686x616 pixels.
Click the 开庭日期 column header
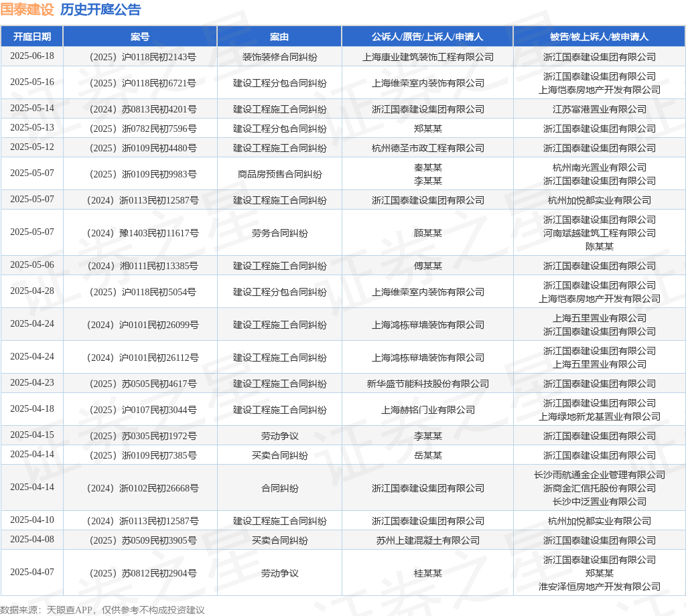tap(32, 37)
